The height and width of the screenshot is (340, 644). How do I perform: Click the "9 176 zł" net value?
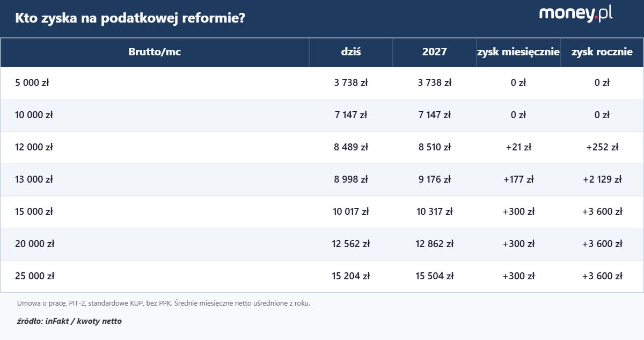coord(435,179)
